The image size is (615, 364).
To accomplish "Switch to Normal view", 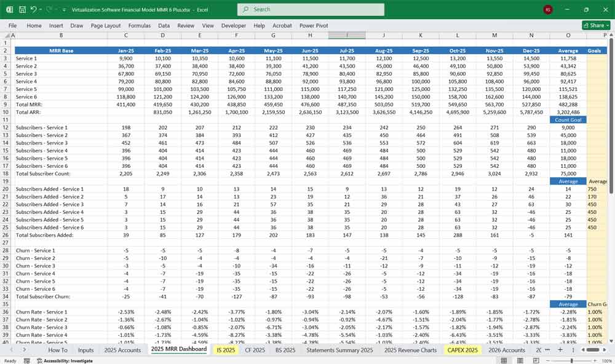I will click(x=504, y=360).
